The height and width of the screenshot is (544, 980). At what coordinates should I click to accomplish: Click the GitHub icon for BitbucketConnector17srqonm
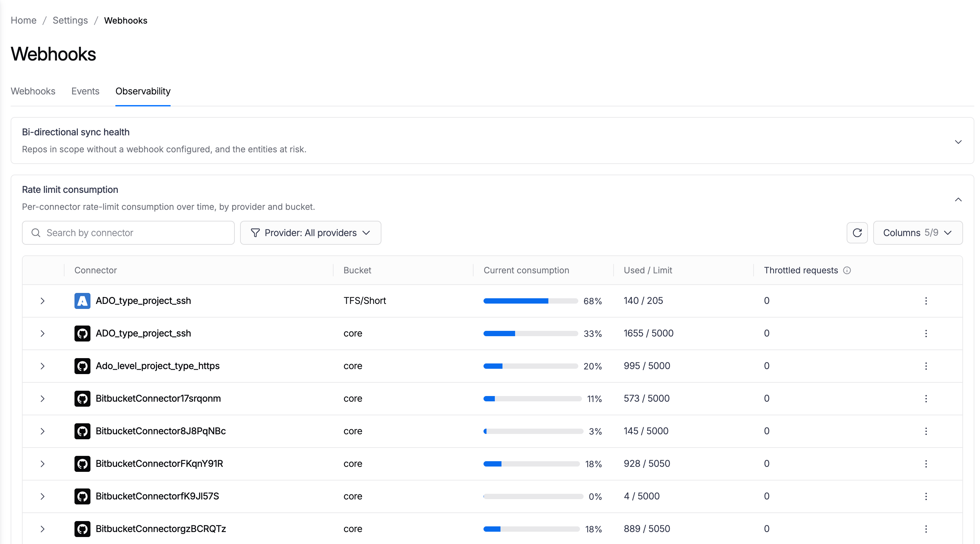point(82,398)
